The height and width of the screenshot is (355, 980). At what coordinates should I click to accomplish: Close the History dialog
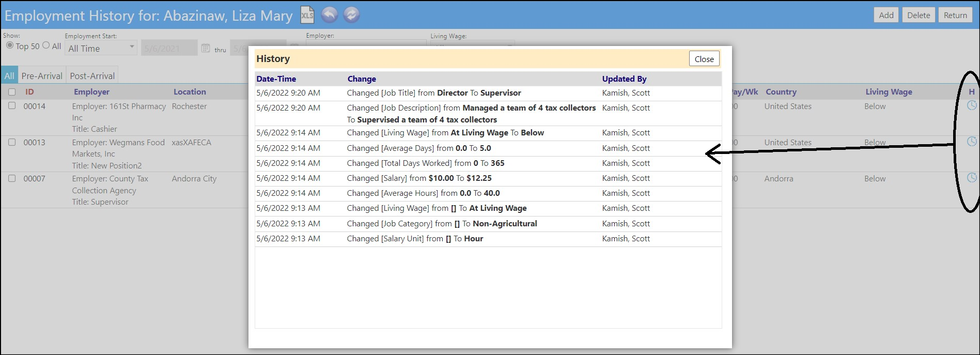[x=704, y=59]
